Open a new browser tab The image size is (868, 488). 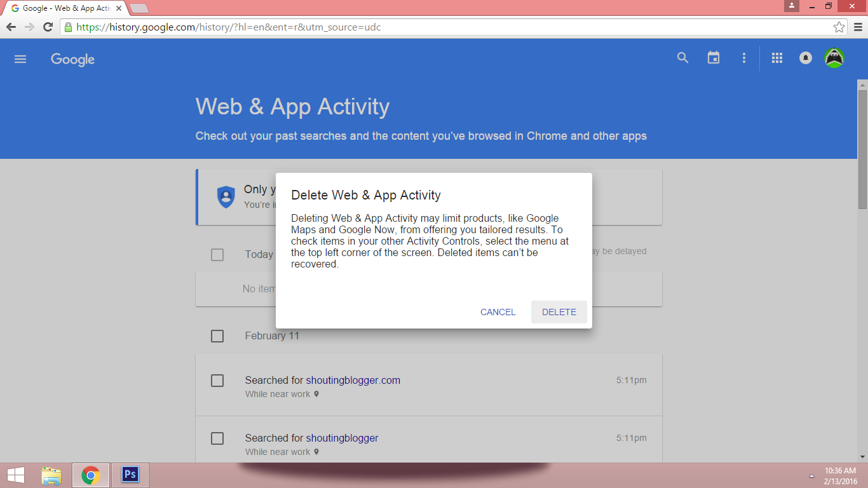(x=139, y=8)
